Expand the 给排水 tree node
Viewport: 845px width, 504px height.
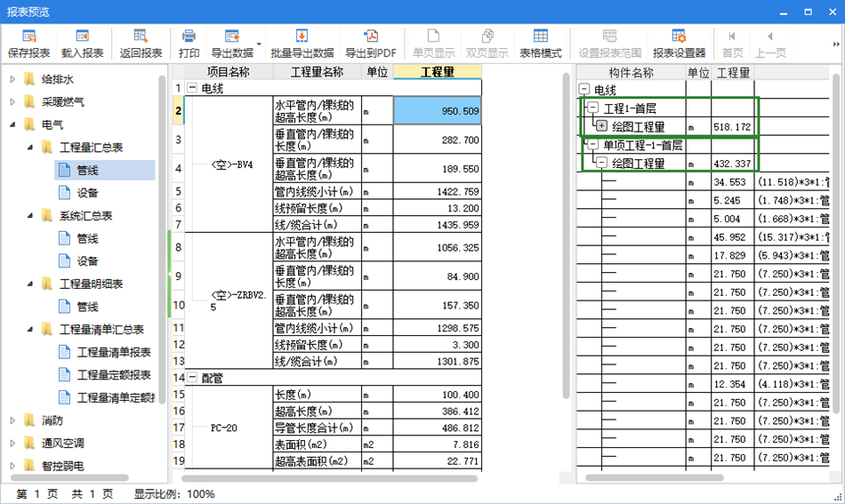pyautogui.click(x=12, y=79)
